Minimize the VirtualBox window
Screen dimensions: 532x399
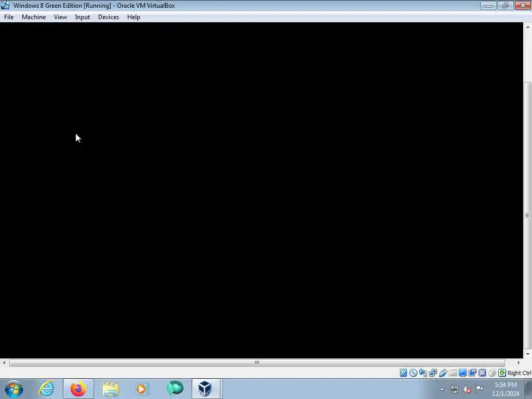tap(488, 5)
